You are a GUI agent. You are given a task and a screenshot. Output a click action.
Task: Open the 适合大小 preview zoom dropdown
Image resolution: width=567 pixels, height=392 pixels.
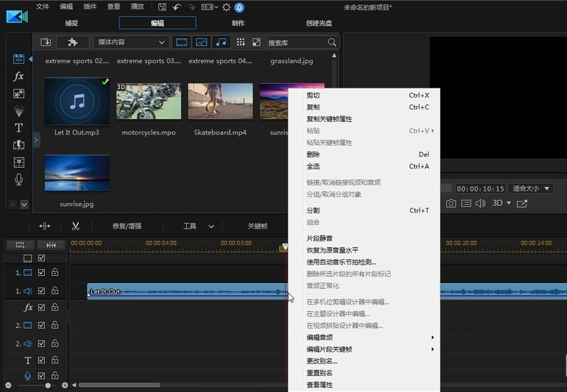pos(531,188)
